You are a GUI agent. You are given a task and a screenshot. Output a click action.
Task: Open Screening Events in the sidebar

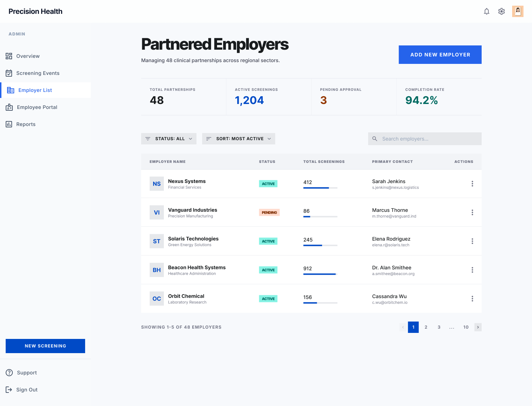(45, 73)
